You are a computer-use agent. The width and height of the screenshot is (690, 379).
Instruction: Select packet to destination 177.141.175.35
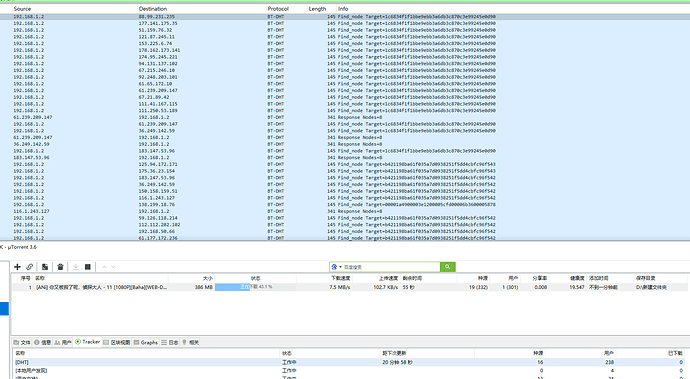(x=345, y=23)
